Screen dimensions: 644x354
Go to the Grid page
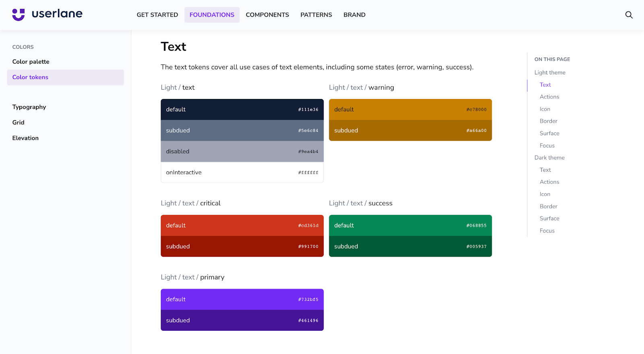pos(18,122)
